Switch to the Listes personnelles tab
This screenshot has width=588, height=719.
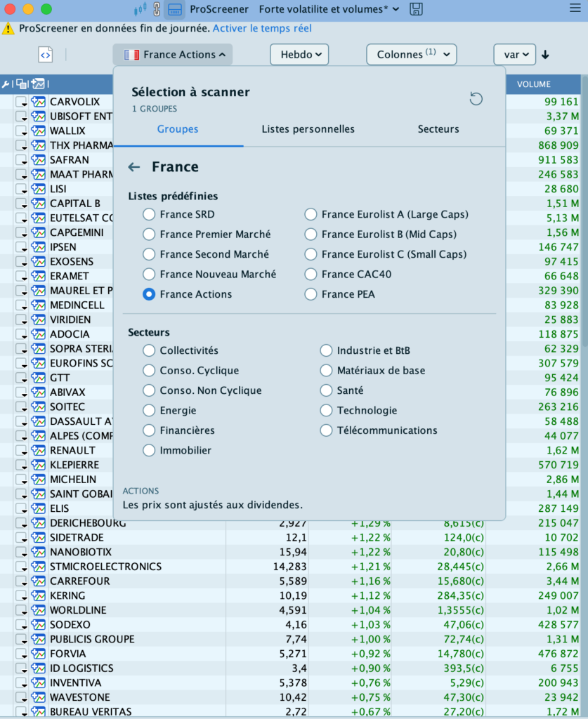308,129
